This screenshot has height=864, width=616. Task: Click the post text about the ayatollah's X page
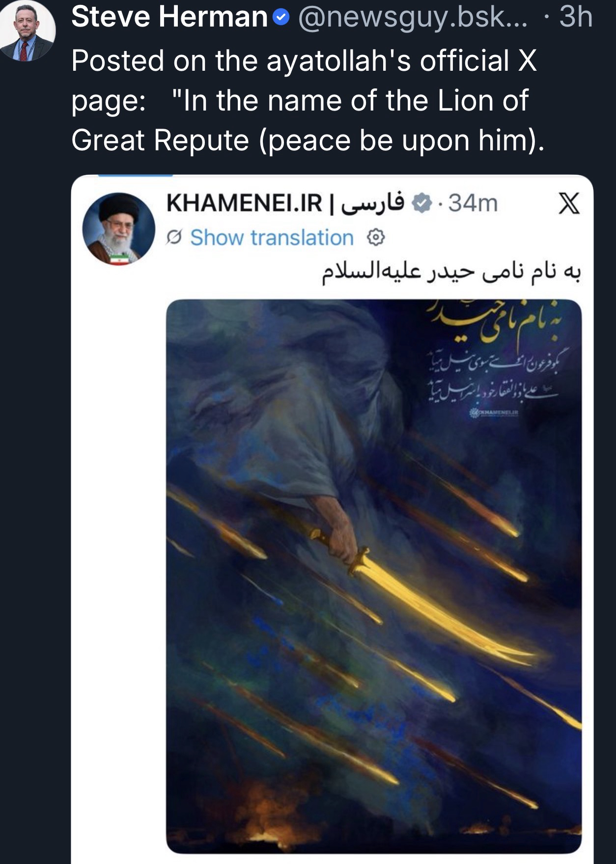tap(308, 101)
